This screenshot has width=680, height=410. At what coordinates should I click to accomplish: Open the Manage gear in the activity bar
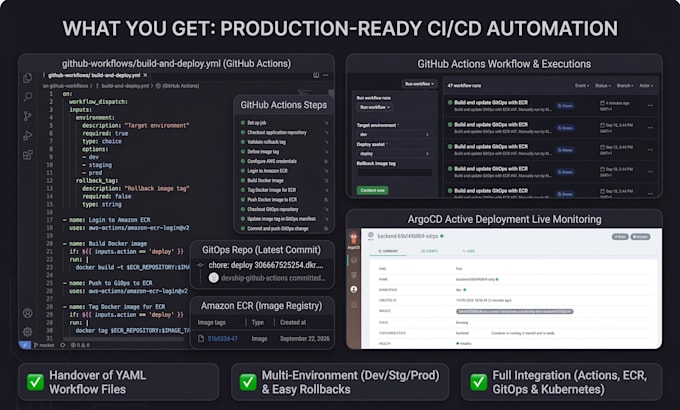27,332
